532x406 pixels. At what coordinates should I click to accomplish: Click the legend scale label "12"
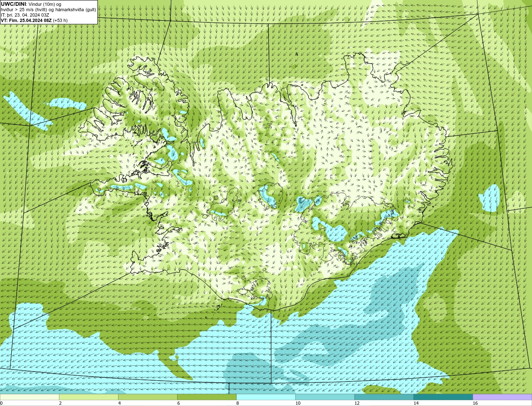pyautogui.click(x=357, y=403)
